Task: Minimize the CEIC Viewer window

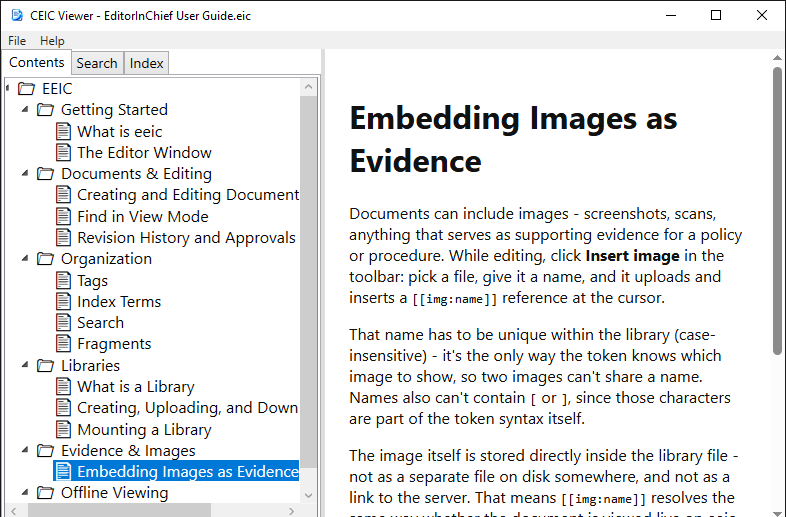Action: click(671, 16)
